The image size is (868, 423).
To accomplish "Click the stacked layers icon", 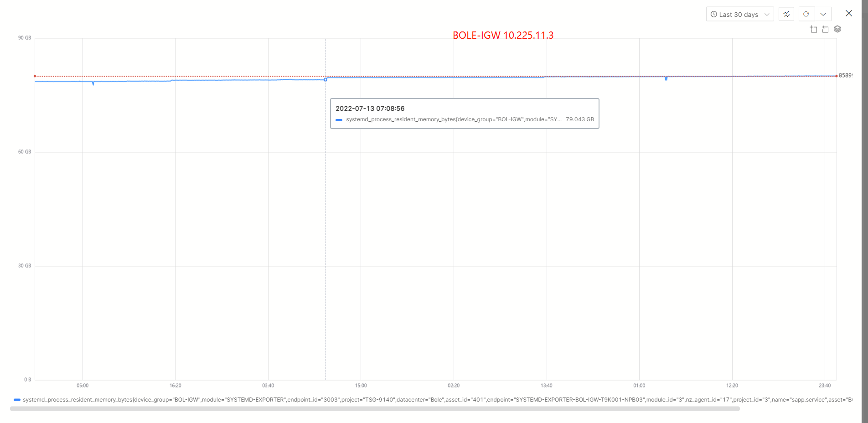I will coord(837,29).
